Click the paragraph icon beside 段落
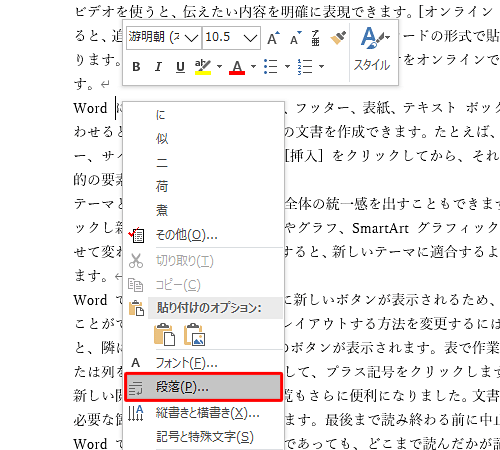This screenshot has height=450, width=500. point(136,388)
